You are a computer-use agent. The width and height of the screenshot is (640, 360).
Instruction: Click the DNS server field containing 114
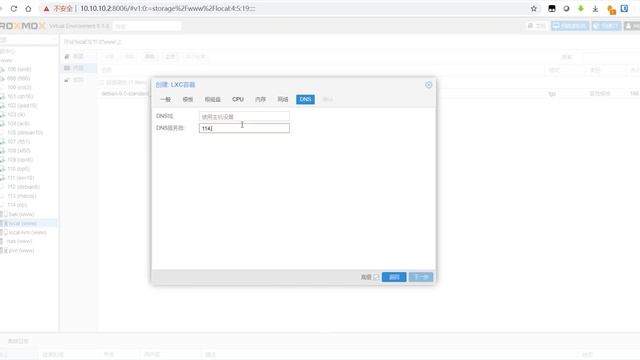[244, 128]
